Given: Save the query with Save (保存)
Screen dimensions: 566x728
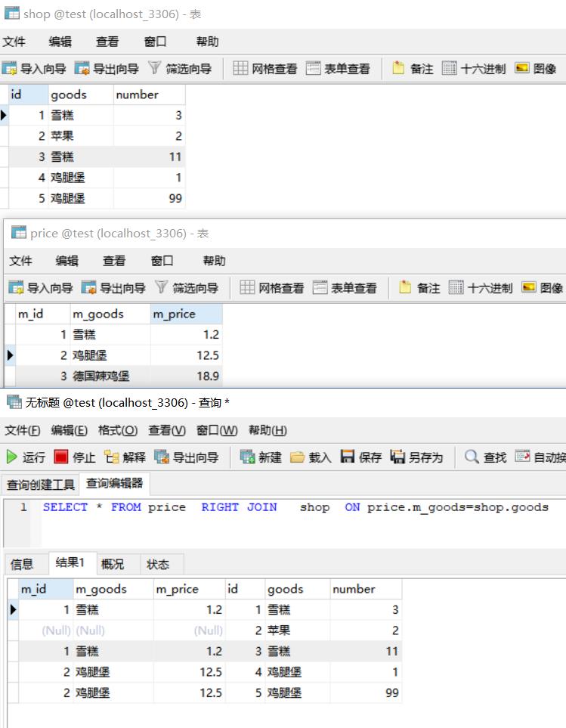Looking at the screenshot, I should (x=361, y=457).
